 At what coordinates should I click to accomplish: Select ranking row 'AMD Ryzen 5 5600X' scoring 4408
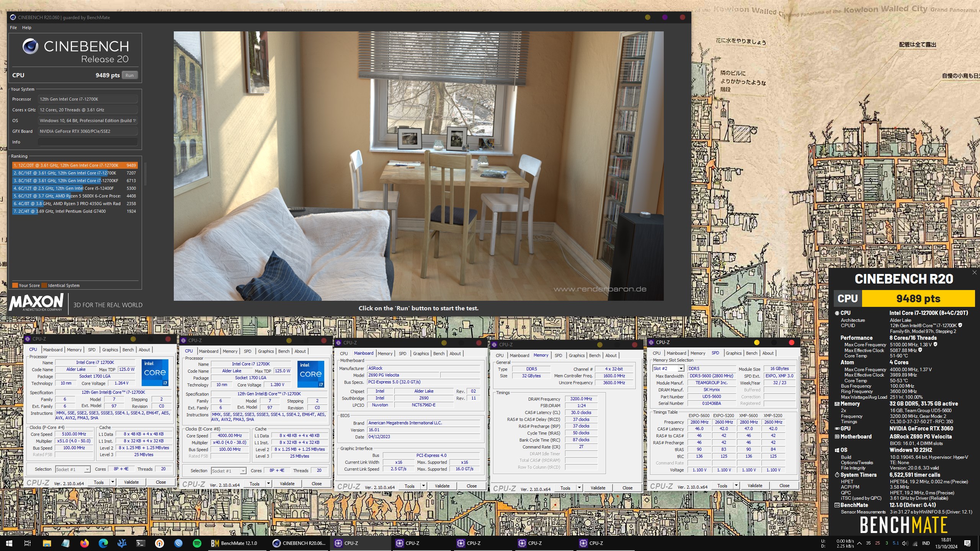pyautogui.click(x=75, y=196)
